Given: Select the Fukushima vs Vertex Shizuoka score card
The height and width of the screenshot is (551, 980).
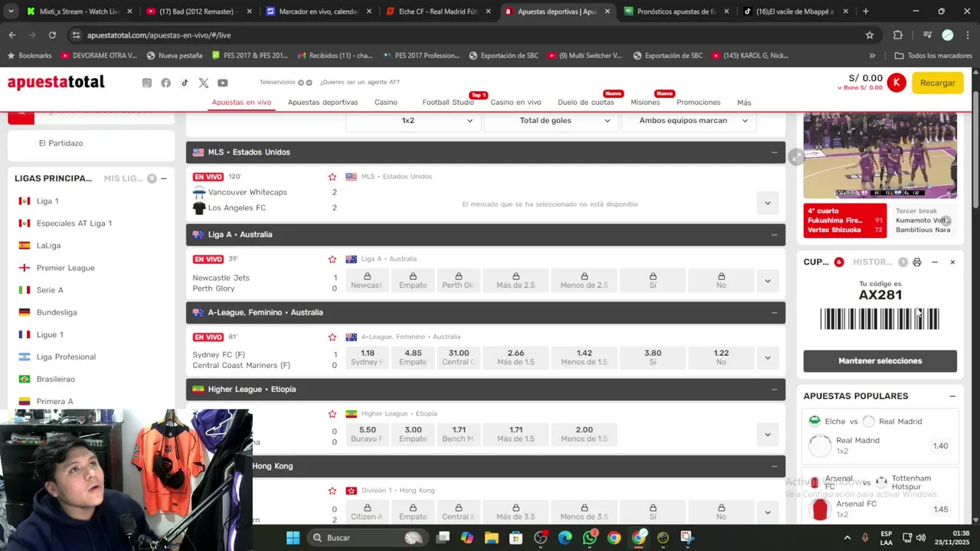Looking at the screenshot, I should 844,220.
